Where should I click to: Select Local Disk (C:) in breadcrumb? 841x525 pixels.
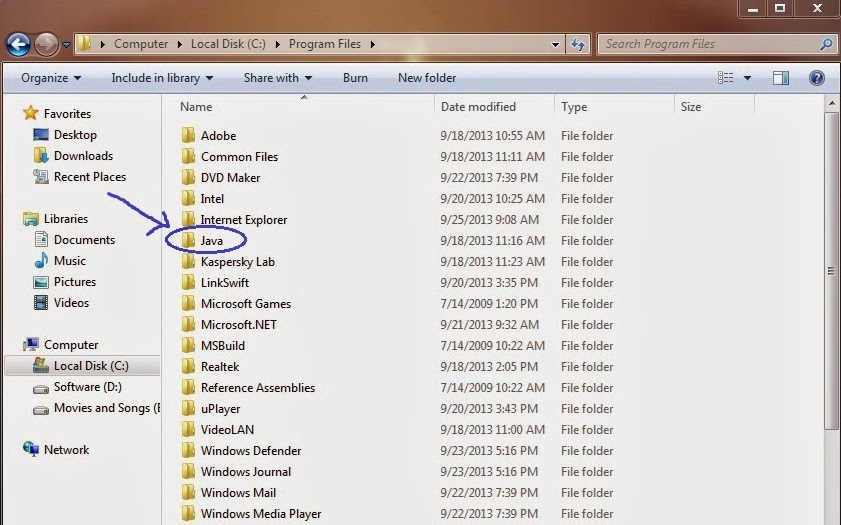coord(228,44)
